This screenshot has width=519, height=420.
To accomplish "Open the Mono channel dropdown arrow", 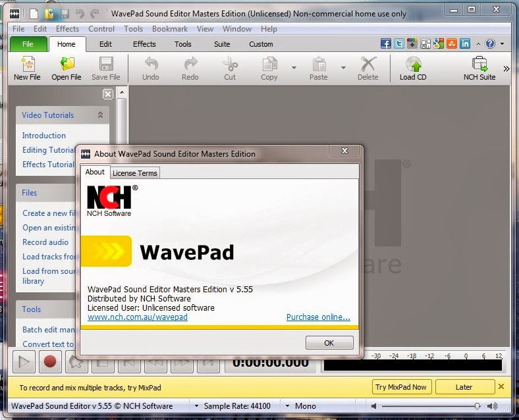I will (287, 406).
